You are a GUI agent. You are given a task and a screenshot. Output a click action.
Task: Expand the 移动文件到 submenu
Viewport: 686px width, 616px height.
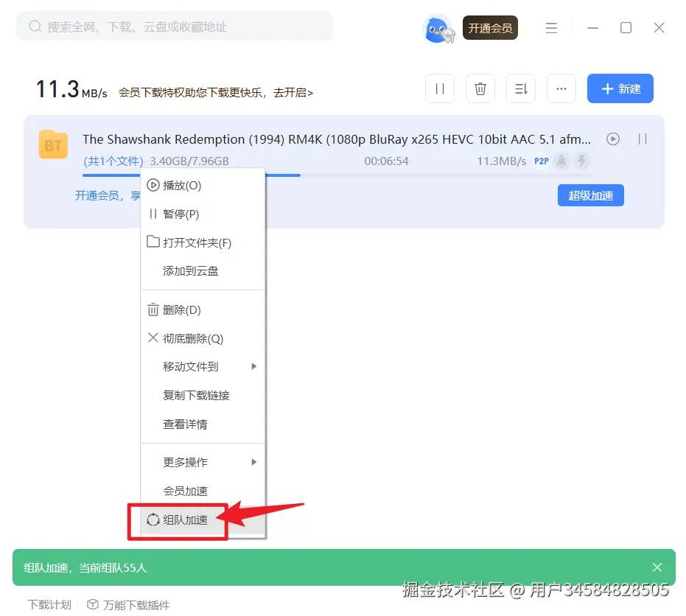coord(203,367)
